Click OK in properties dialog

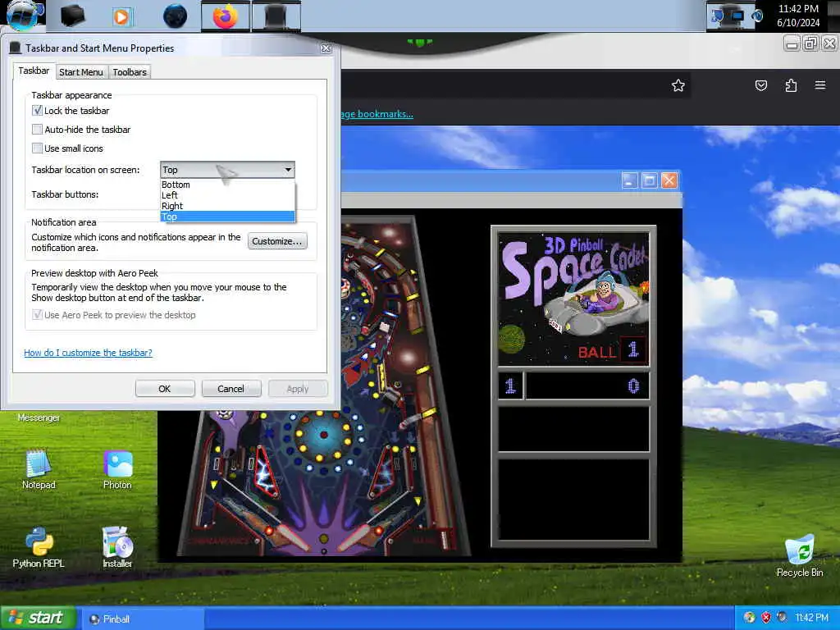click(x=164, y=389)
